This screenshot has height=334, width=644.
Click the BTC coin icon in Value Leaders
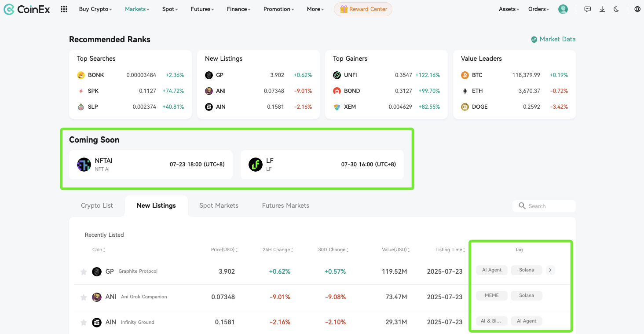(x=465, y=75)
